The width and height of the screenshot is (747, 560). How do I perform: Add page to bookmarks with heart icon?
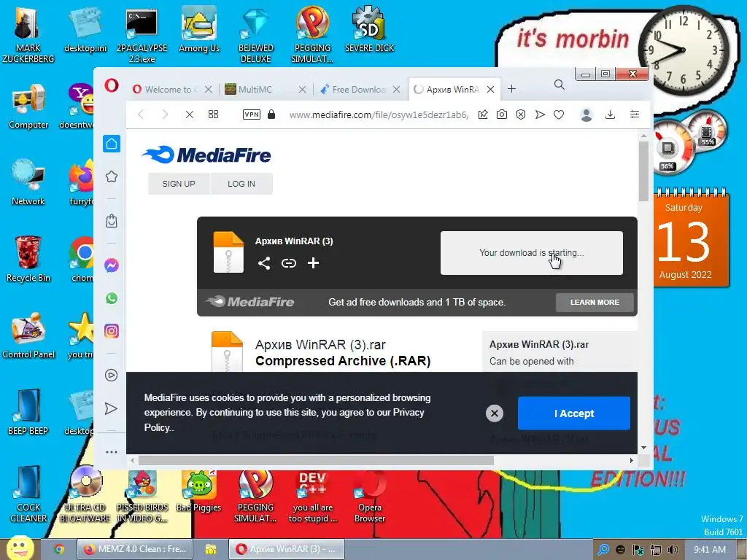pos(559,114)
